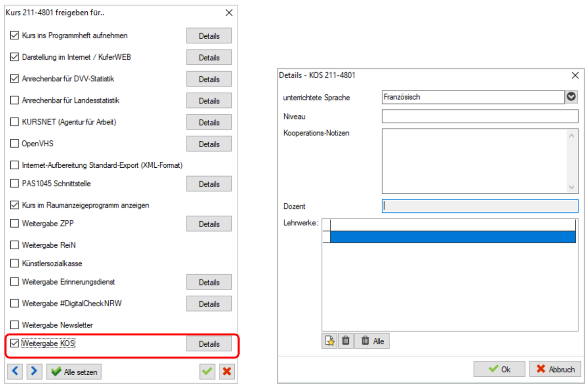Click the 'Alle' trash button under Lehrwerke

click(x=372, y=341)
